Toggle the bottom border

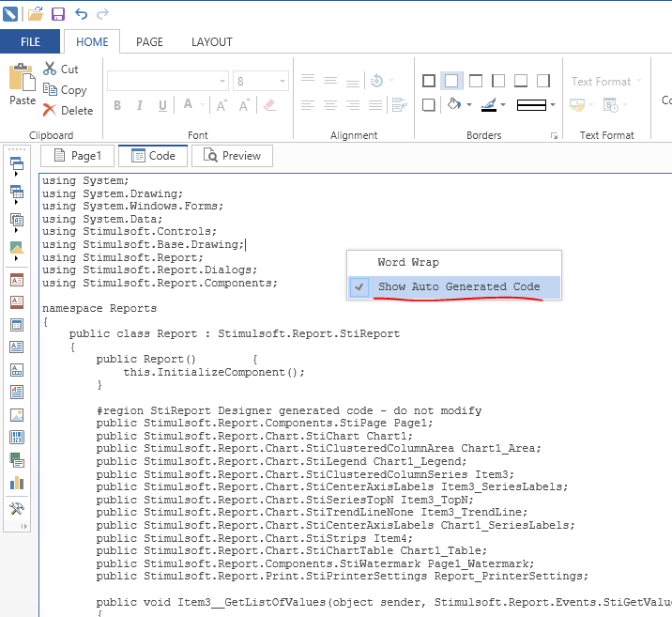coord(521,81)
